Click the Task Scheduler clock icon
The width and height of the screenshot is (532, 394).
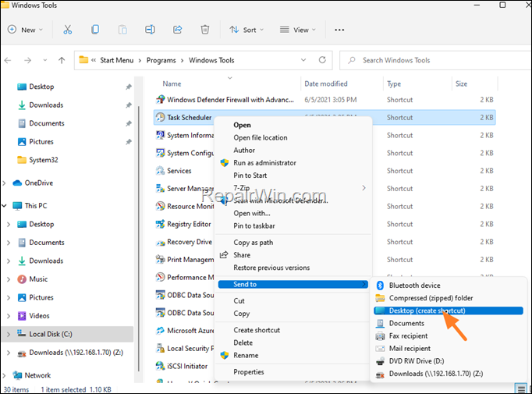[x=160, y=117]
